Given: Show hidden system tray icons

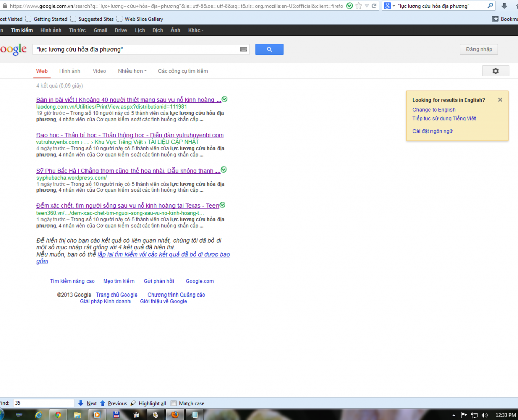Looking at the screenshot, I should pos(454,415).
